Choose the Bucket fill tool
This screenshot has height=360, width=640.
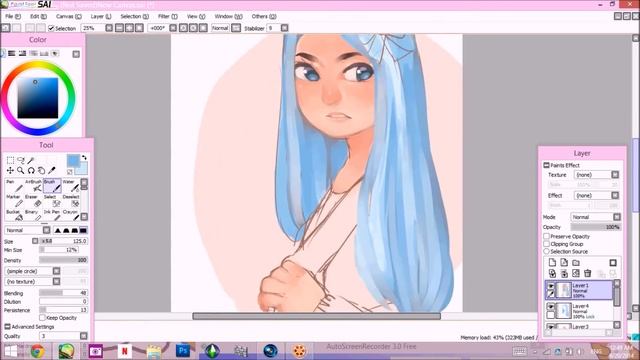coord(14,216)
